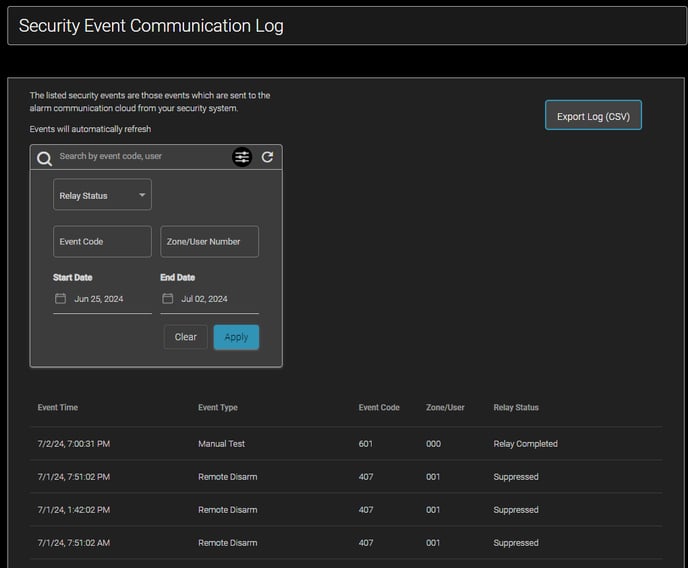Click code 407 in the 1:42:02 PM row
The image size is (688, 568).
coord(366,510)
